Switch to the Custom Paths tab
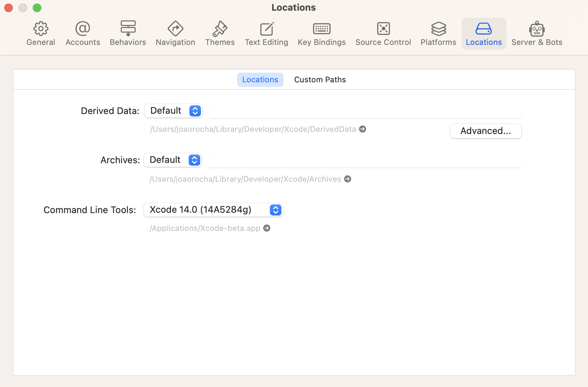The image size is (588, 387). coord(319,79)
